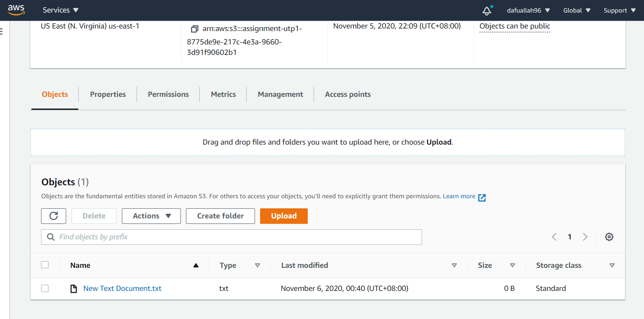644x319 pixels.
Task: Select the New Text Document.txt checkbox
Action: 45,288
